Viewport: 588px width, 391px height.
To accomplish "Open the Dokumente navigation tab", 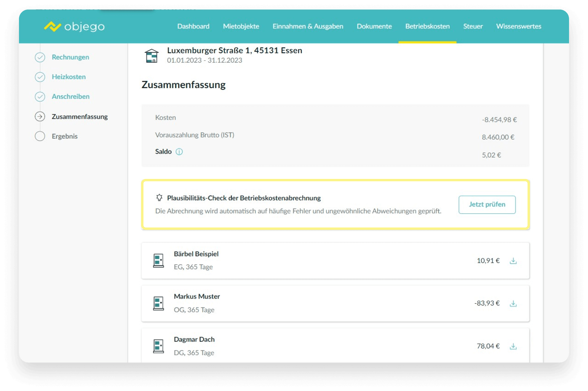I will [374, 26].
